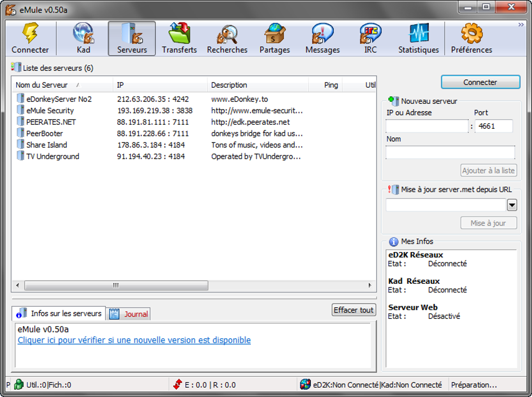Click the Port field showing 4661

[493, 126]
